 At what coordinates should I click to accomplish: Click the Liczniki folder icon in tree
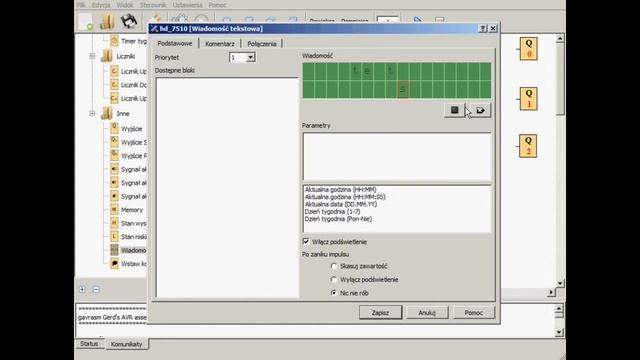coord(107,56)
